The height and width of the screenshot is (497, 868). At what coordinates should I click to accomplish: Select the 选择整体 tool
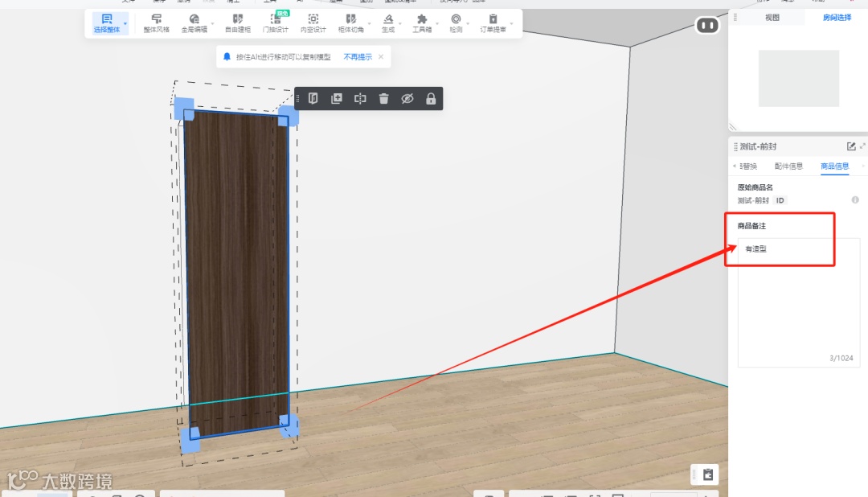pyautogui.click(x=106, y=23)
